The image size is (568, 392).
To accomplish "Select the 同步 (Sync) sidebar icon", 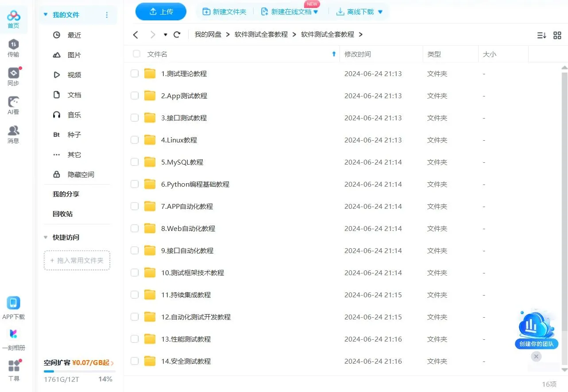I will pos(13,74).
